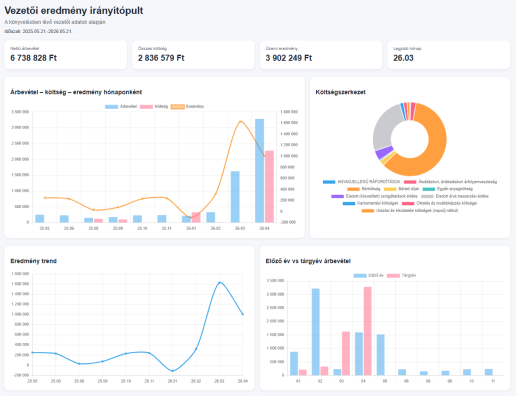The width and height of the screenshot is (516, 396).
Task: Click the blue month 01 bar in comparison chart
Action: [294, 364]
